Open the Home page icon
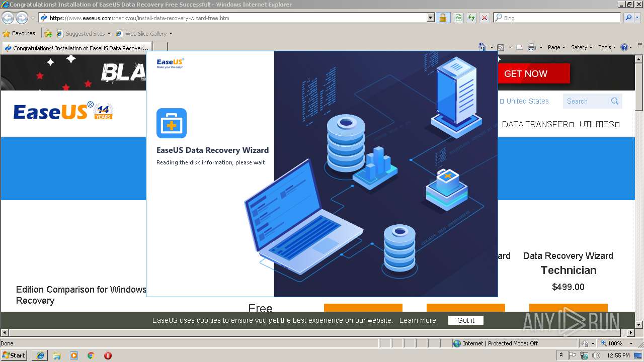 point(482,47)
